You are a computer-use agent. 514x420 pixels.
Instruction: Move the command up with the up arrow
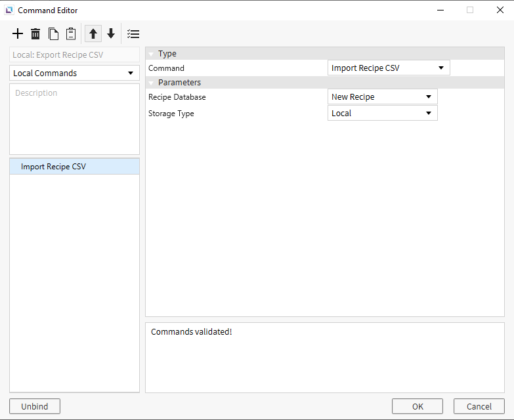93,33
